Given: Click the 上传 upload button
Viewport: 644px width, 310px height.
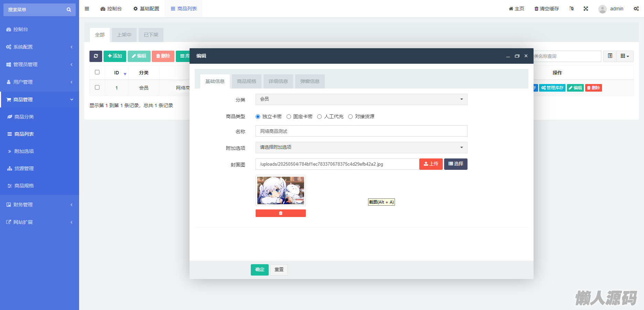Looking at the screenshot, I should (431, 164).
